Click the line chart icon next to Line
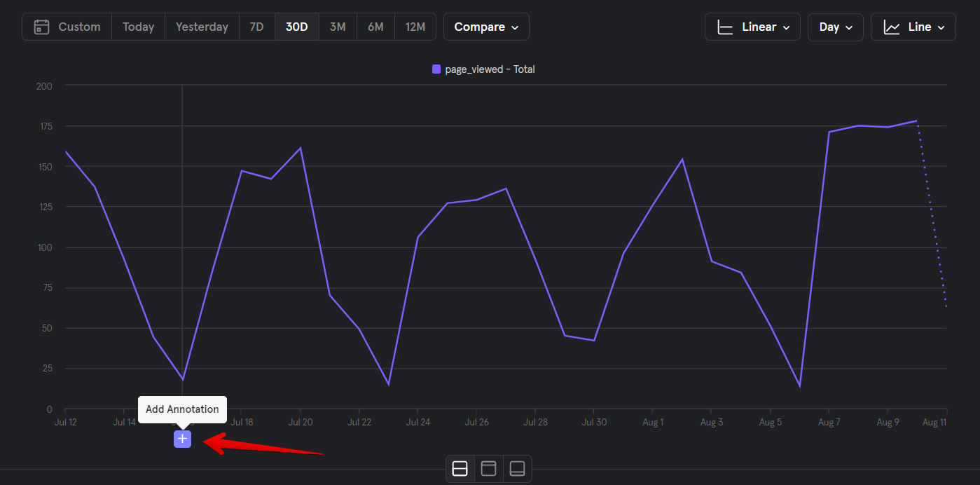The image size is (980, 485). (x=892, y=27)
